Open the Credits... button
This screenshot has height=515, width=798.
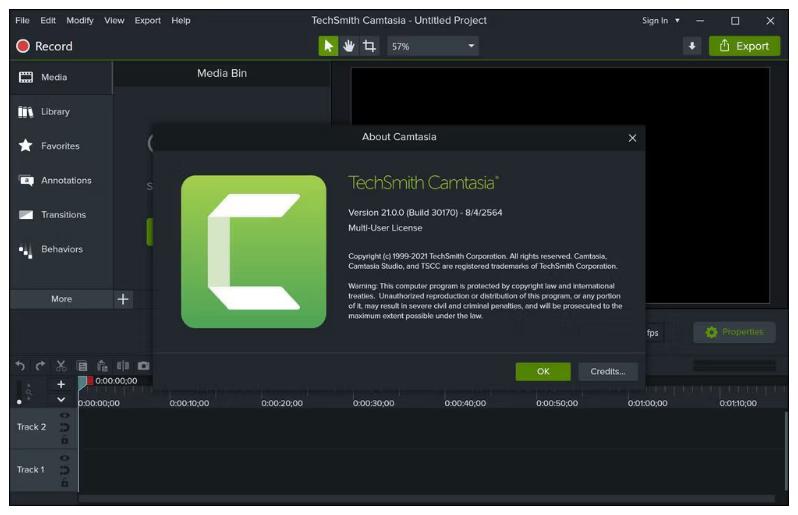(607, 371)
